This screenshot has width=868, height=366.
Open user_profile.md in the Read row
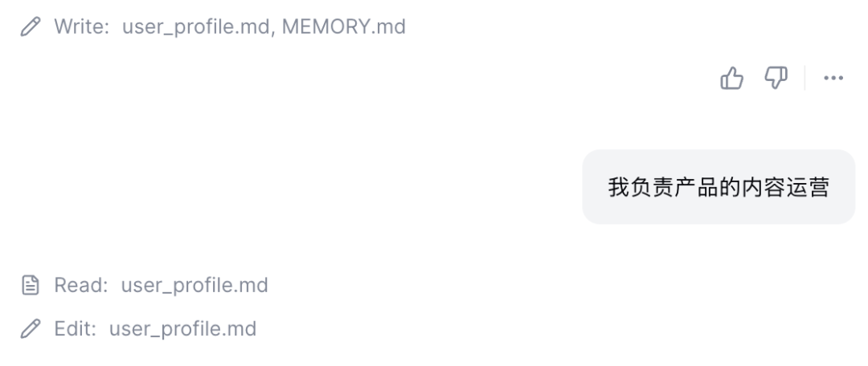194,285
